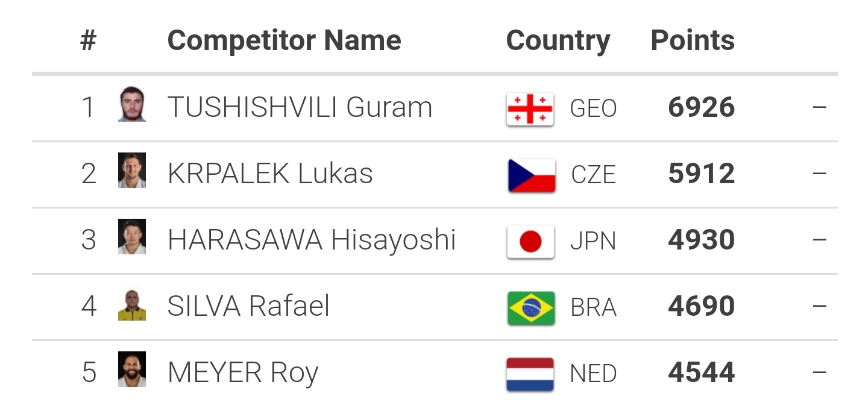Click the Japan flag icon
The height and width of the screenshot is (405, 868).
click(530, 242)
